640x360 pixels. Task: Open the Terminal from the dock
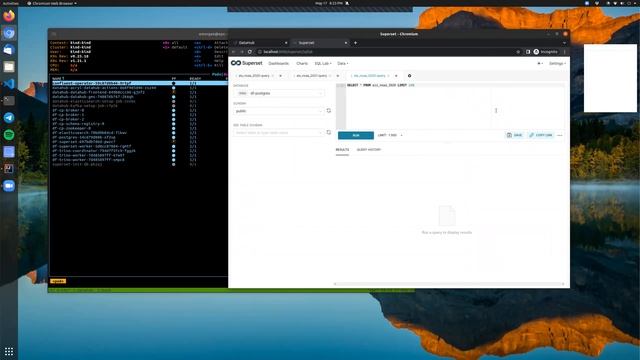click(9, 100)
